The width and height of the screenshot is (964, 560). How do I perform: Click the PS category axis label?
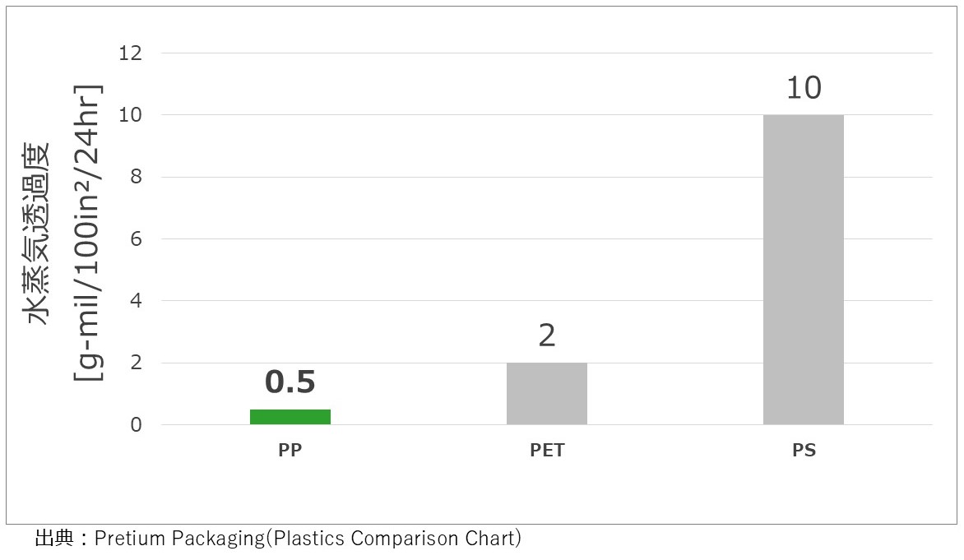tap(804, 451)
